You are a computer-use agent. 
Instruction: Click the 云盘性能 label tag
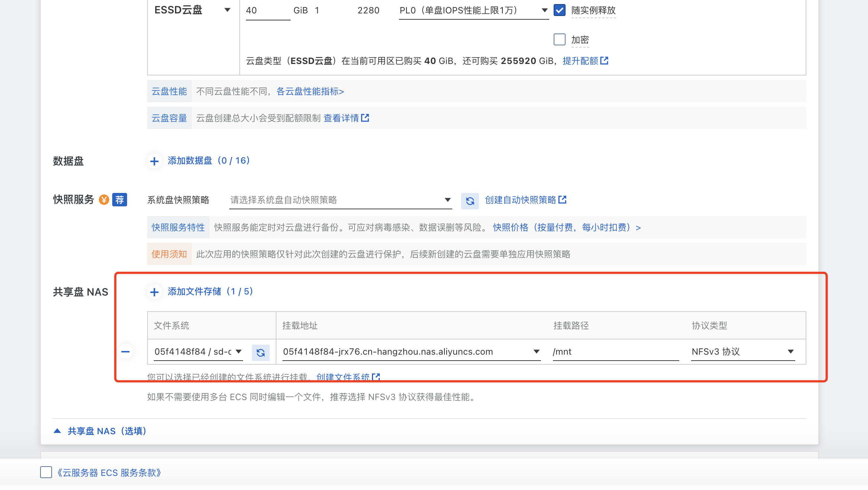click(169, 91)
